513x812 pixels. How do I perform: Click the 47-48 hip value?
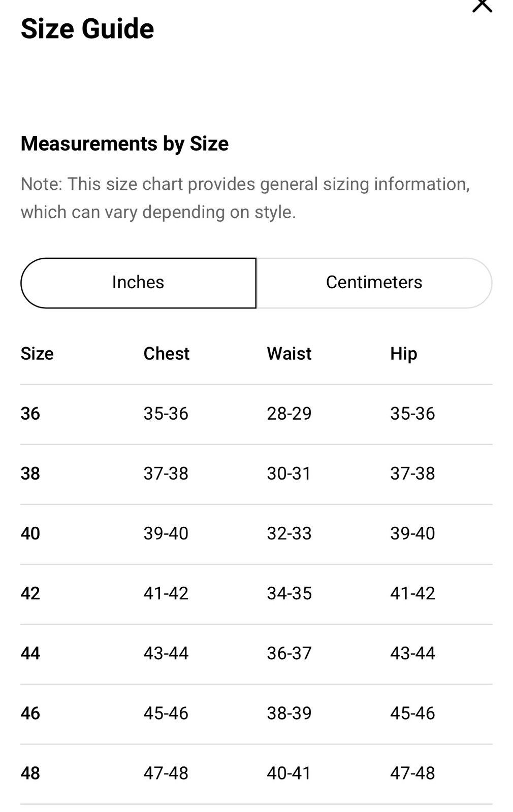412,773
